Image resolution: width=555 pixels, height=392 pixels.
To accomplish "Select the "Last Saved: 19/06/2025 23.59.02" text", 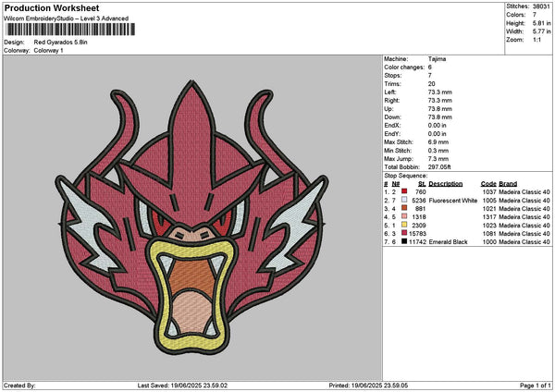I will click(x=182, y=386).
